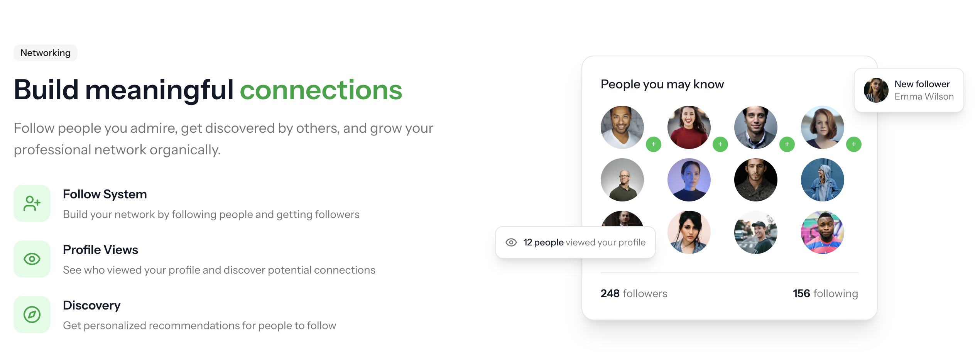This screenshot has height=362, width=980.
Task: Click the Discovery compass icon
Action: 32,315
